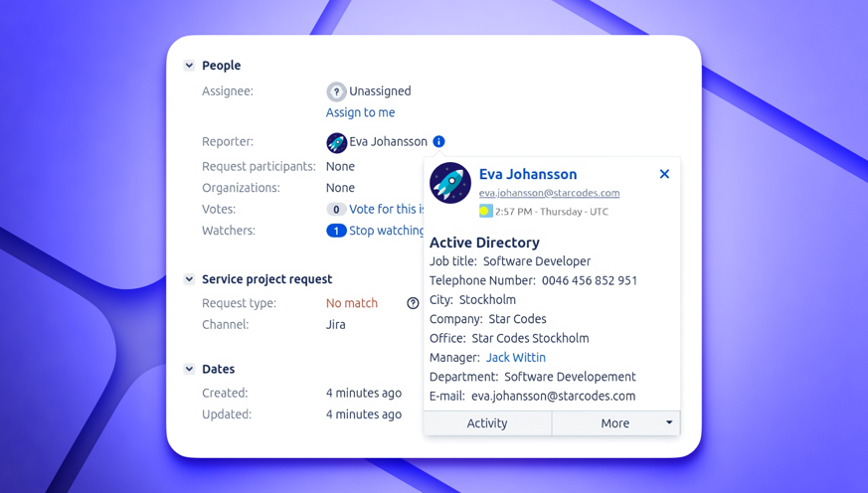Select the More button in popup
Viewport: 868px width, 493px height.
point(615,423)
